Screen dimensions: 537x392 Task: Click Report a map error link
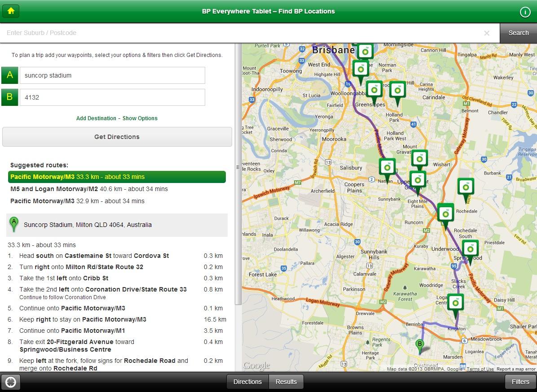tap(516, 369)
